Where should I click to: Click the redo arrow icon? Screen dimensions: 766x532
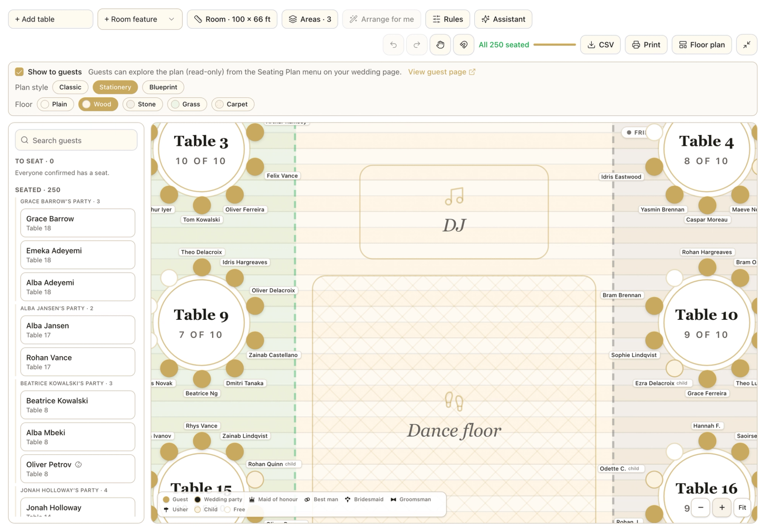click(x=417, y=45)
